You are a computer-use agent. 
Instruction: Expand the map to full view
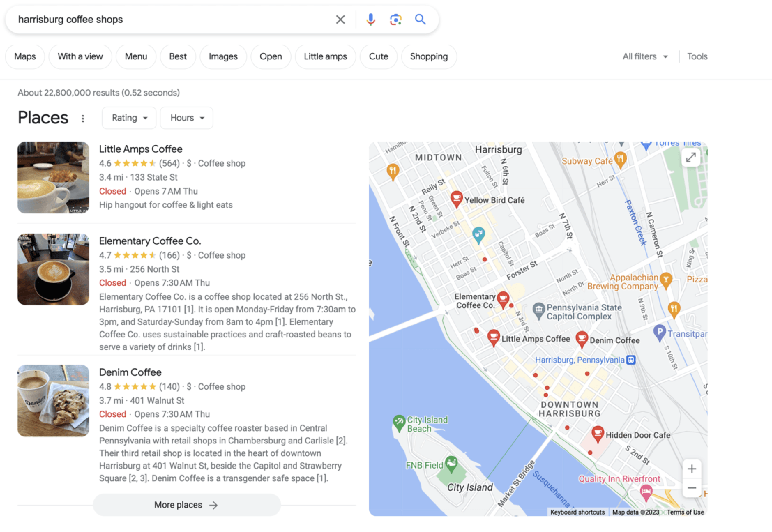click(691, 158)
